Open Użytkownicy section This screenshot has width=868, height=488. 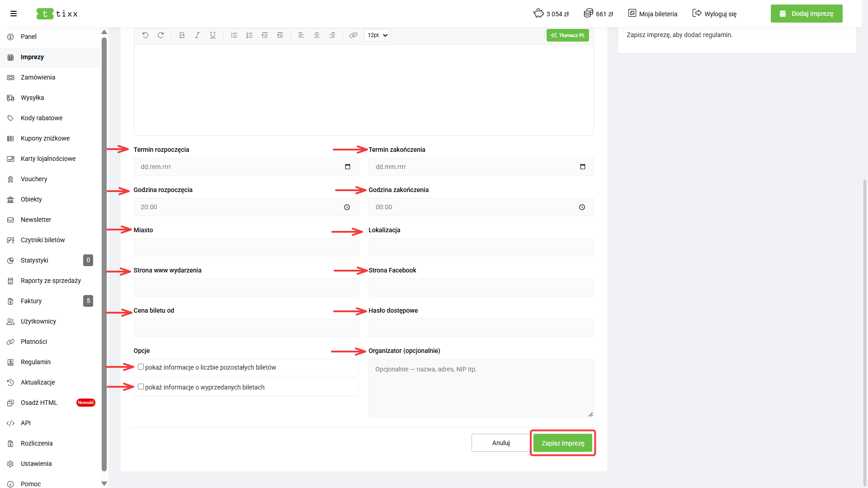click(50, 321)
